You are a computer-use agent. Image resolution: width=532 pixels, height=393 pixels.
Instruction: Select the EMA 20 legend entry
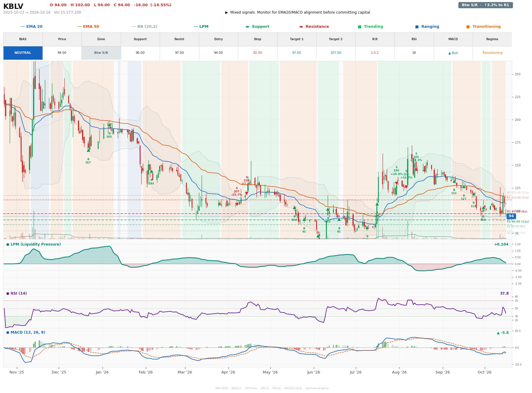(31, 27)
